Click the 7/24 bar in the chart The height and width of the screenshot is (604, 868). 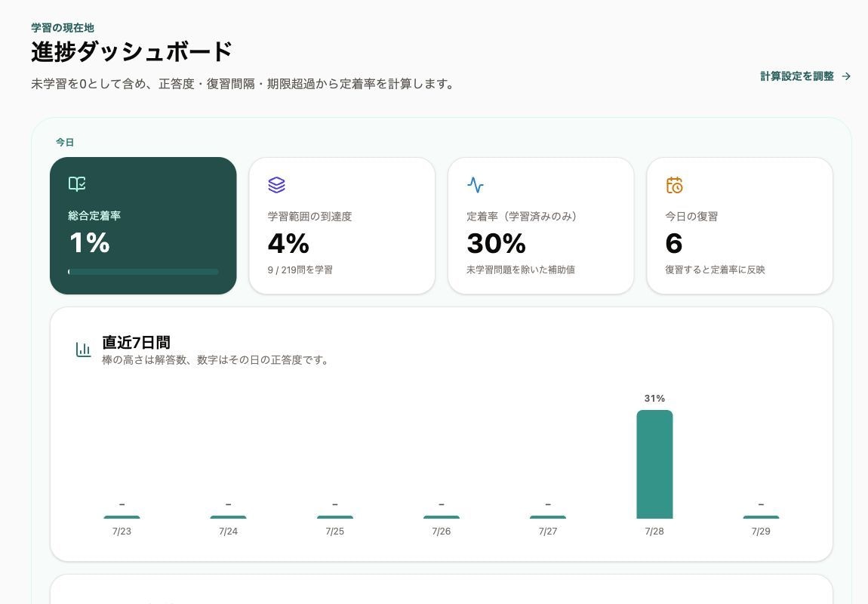coord(228,517)
